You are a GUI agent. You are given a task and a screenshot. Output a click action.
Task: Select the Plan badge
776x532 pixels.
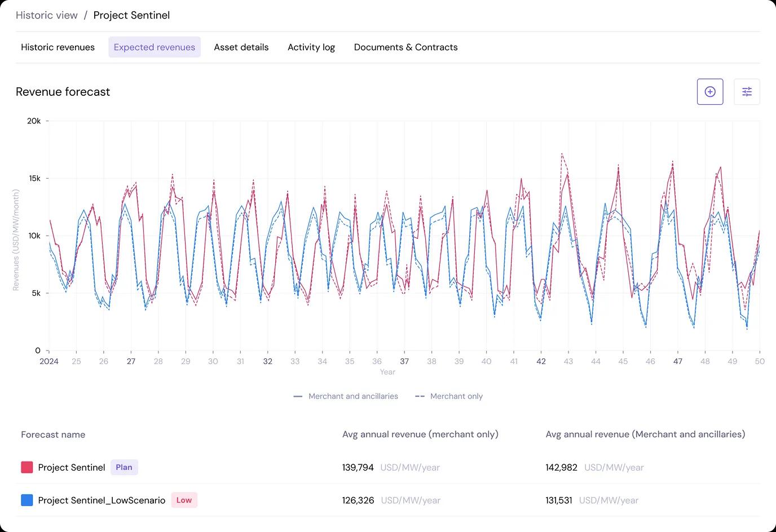[124, 467]
